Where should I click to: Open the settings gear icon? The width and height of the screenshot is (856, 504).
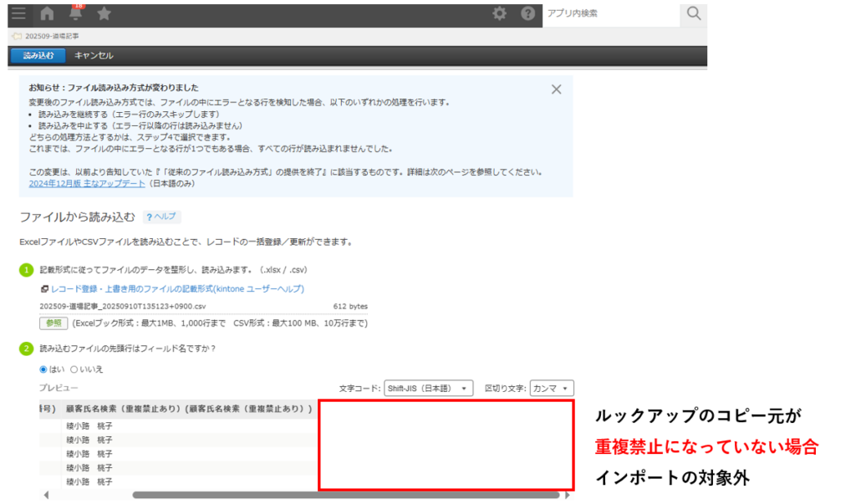tap(499, 13)
